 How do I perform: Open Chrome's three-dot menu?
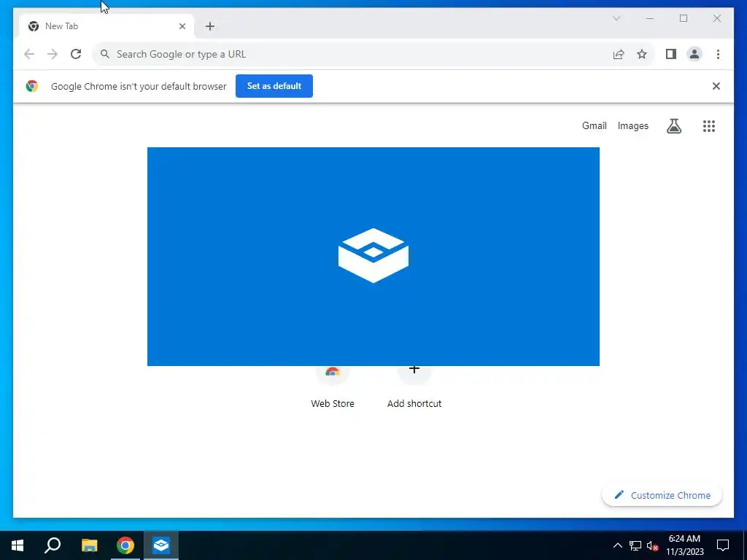point(718,54)
